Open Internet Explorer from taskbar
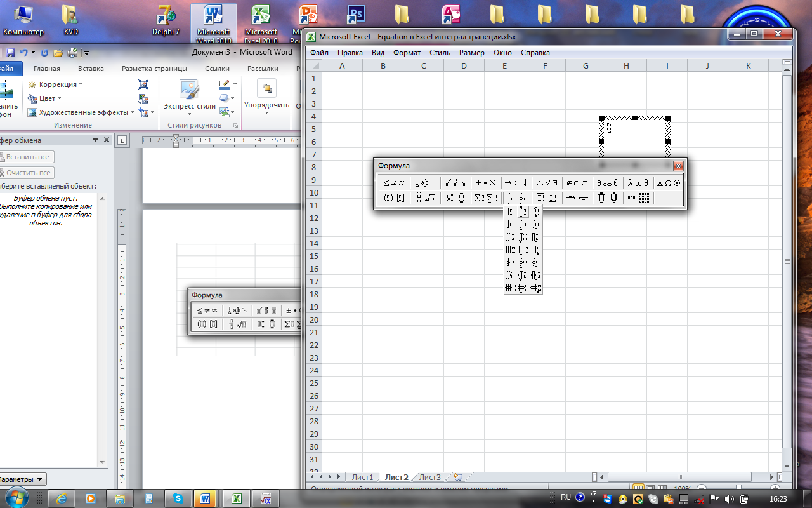This screenshot has width=812, height=508. [62, 498]
